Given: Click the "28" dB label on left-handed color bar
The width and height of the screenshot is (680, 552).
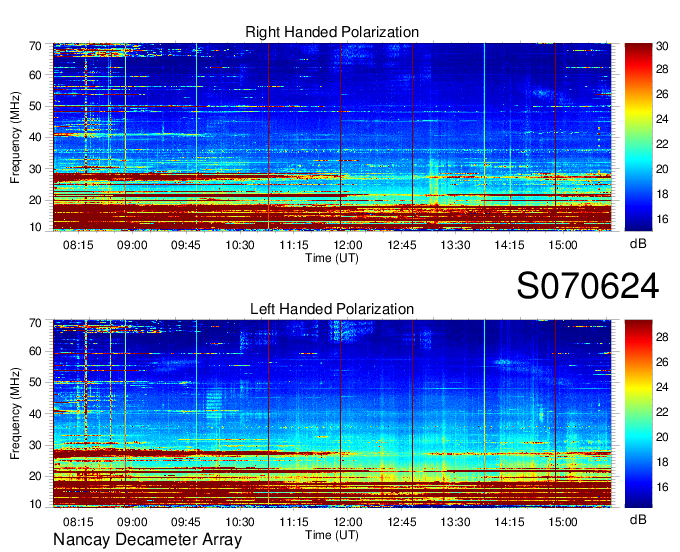Looking at the screenshot, I should tap(662, 337).
